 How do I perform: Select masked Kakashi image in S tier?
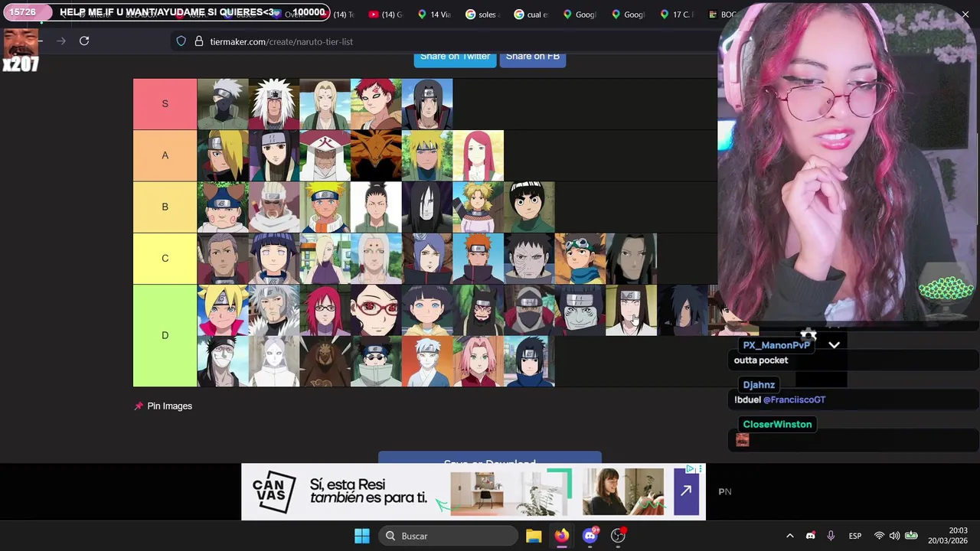(223, 104)
